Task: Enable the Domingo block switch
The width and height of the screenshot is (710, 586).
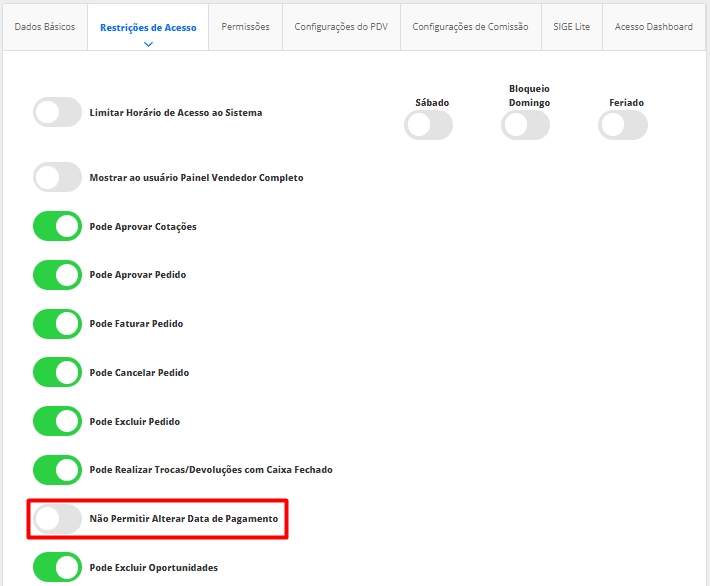Action: [x=526, y=125]
